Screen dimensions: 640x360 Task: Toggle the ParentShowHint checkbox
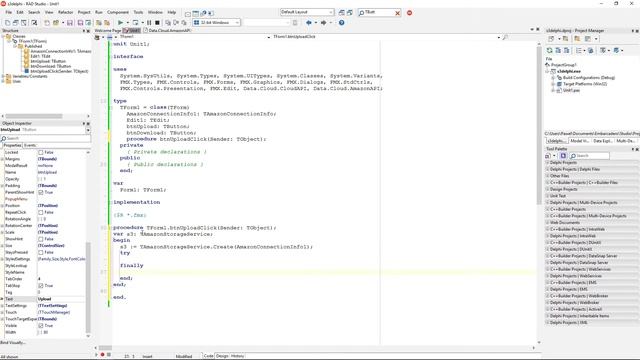click(40, 192)
